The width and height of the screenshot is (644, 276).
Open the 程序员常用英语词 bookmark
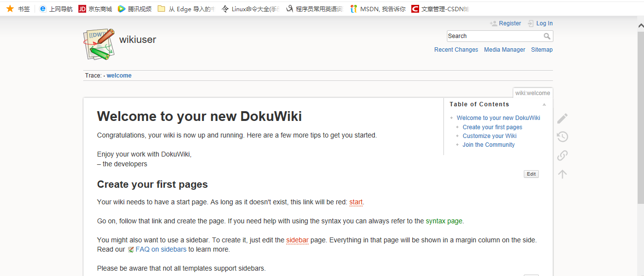click(x=314, y=9)
